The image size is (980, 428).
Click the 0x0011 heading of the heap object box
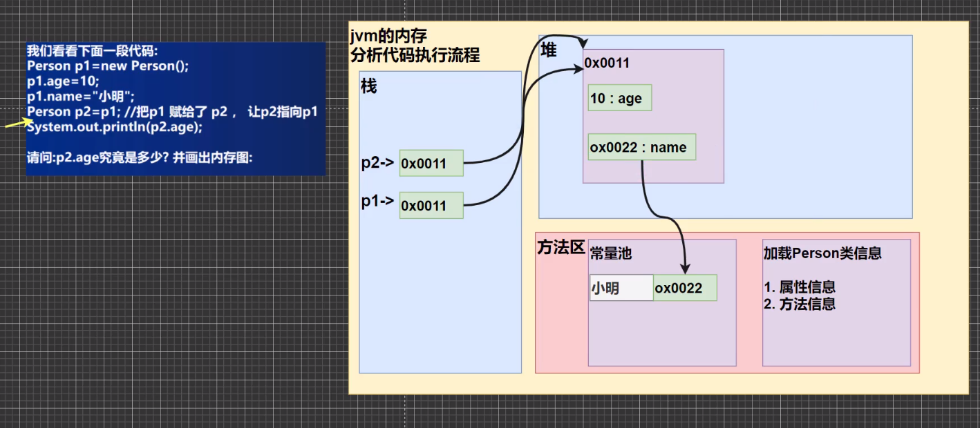[606, 63]
